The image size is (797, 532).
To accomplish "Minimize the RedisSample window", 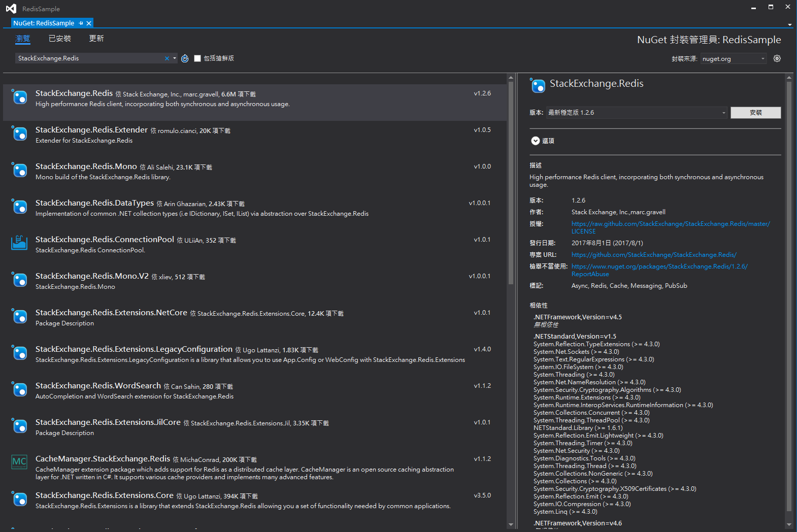I will pos(753,8).
